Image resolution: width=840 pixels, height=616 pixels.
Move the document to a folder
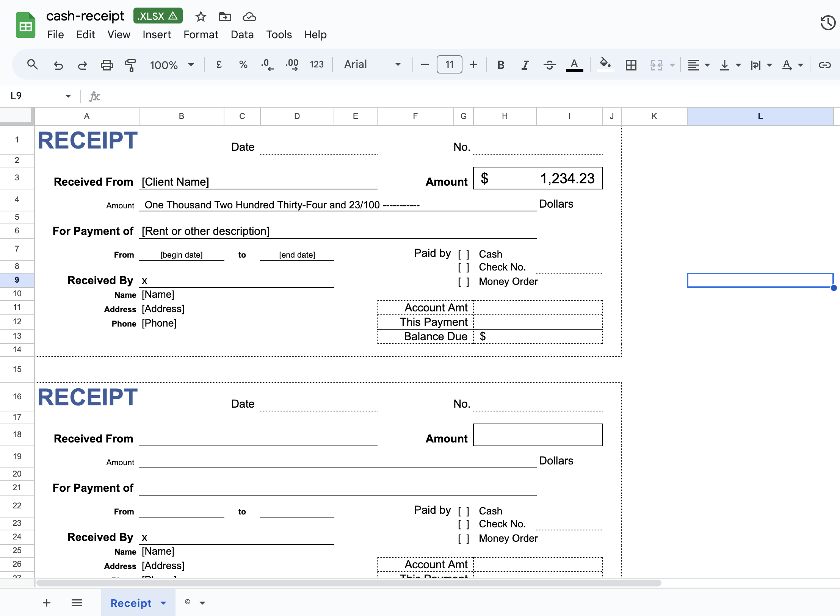[x=225, y=17]
